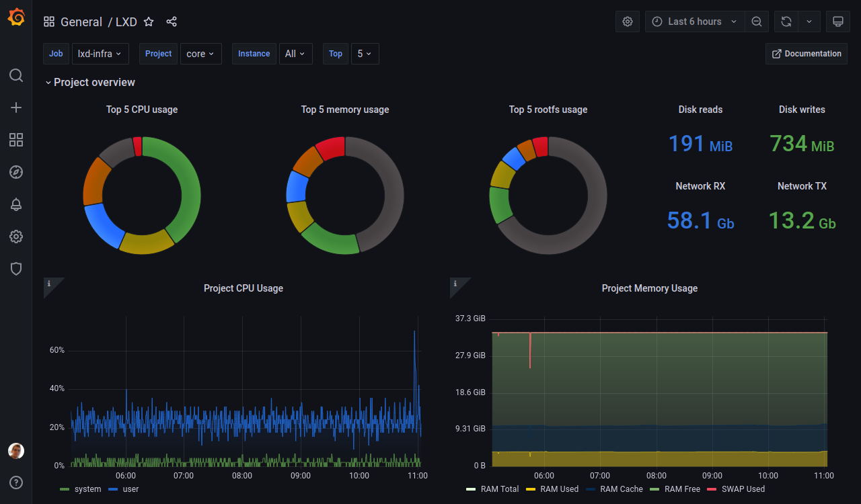Open the Network TX panel title
The image size is (861, 504).
click(802, 186)
